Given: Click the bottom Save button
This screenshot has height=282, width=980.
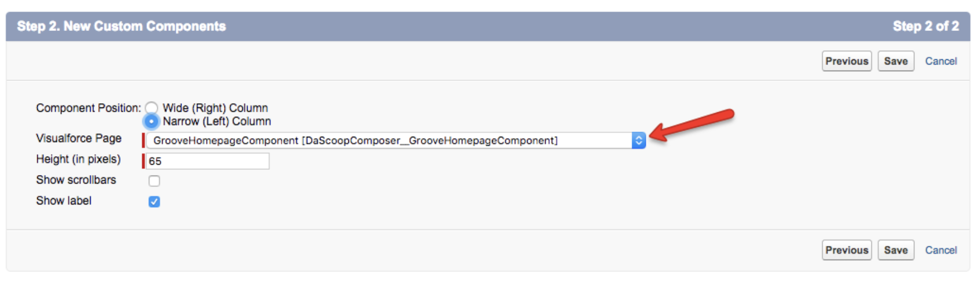Looking at the screenshot, I should [896, 250].
